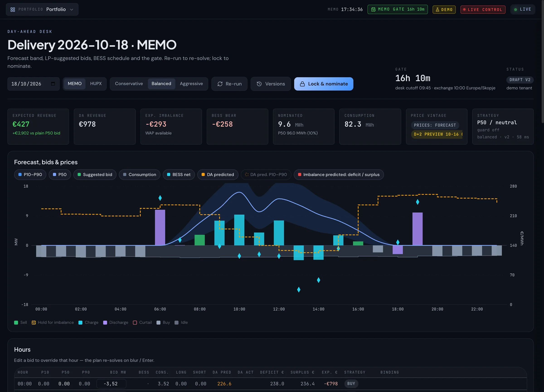
Task: Toggle the P10–P90 series chip
Action: (x=30, y=174)
